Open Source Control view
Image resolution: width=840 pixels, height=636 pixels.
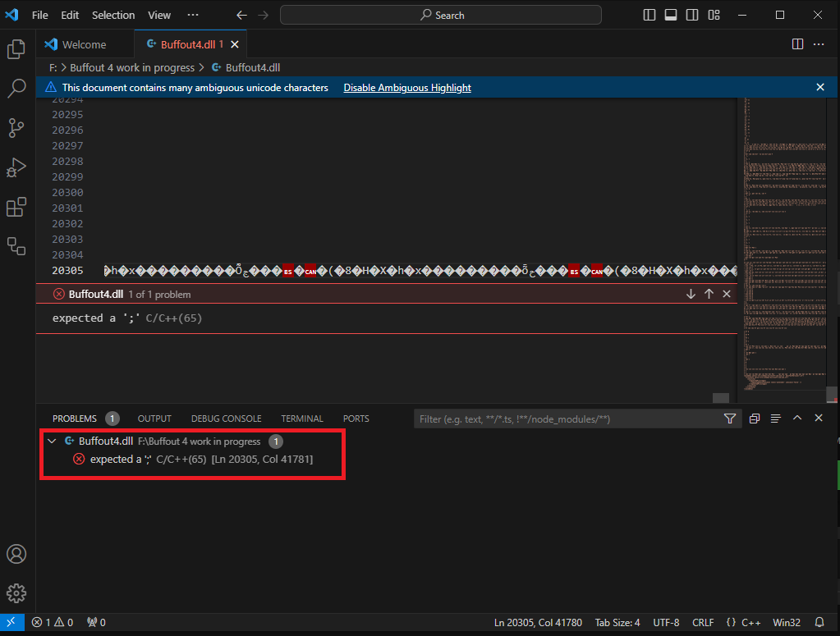pos(16,128)
